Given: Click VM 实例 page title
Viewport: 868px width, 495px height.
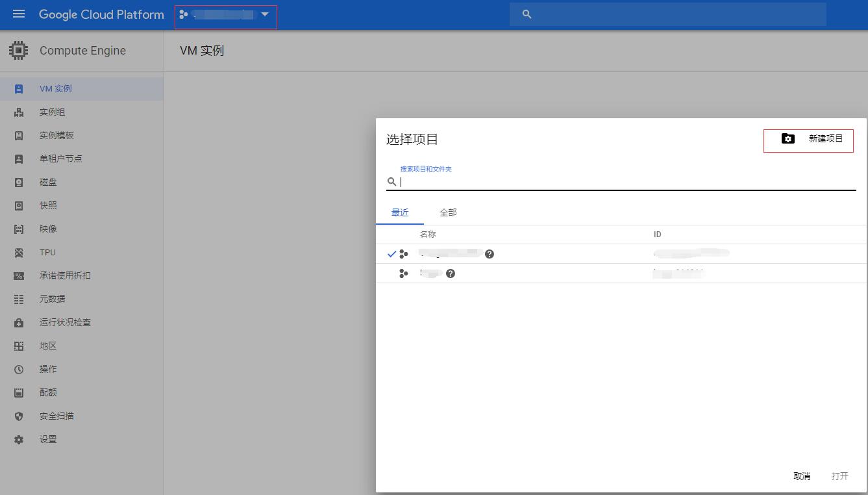Looking at the screenshot, I should 202,51.
